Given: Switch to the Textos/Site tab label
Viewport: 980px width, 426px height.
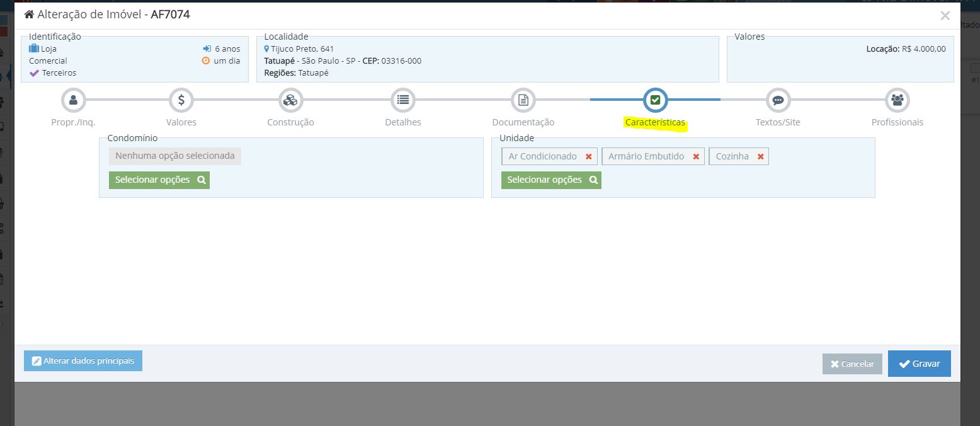Looking at the screenshot, I should [x=778, y=122].
